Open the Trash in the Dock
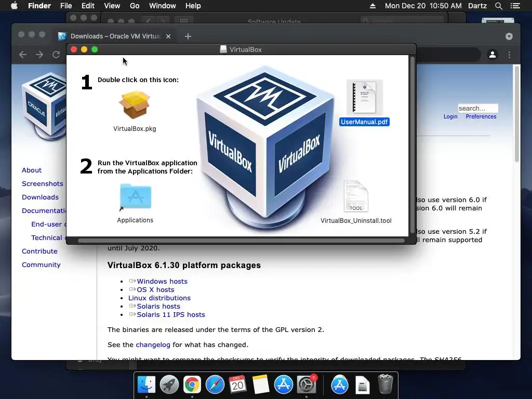The width and height of the screenshot is (532, 399). click(385, 384)
